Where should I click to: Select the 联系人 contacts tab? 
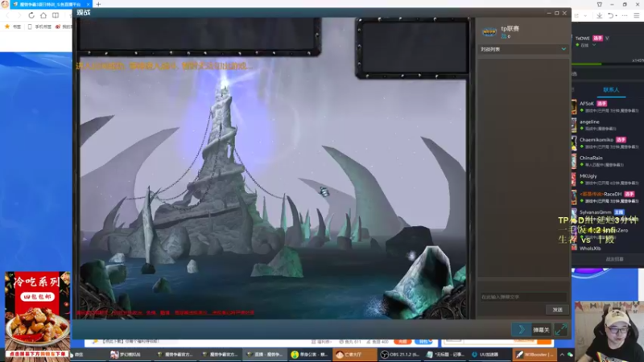pyautogui.click(x=611, y=90)
